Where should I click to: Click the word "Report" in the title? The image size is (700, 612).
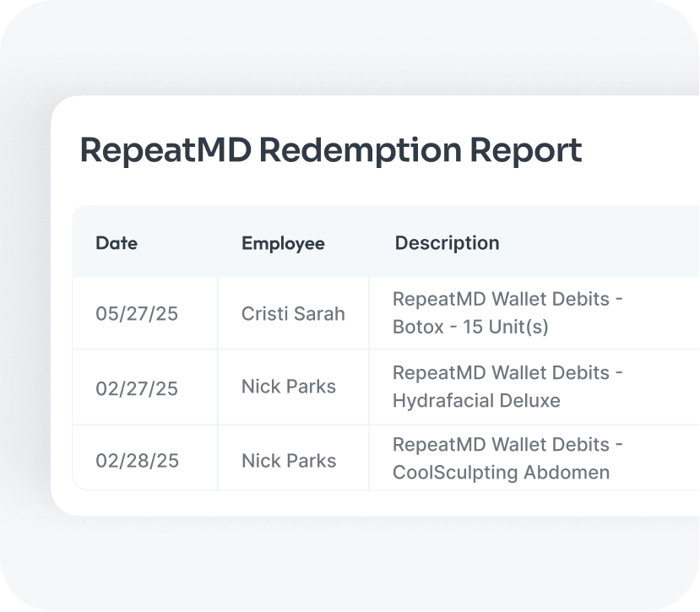[x=525, y=150]
